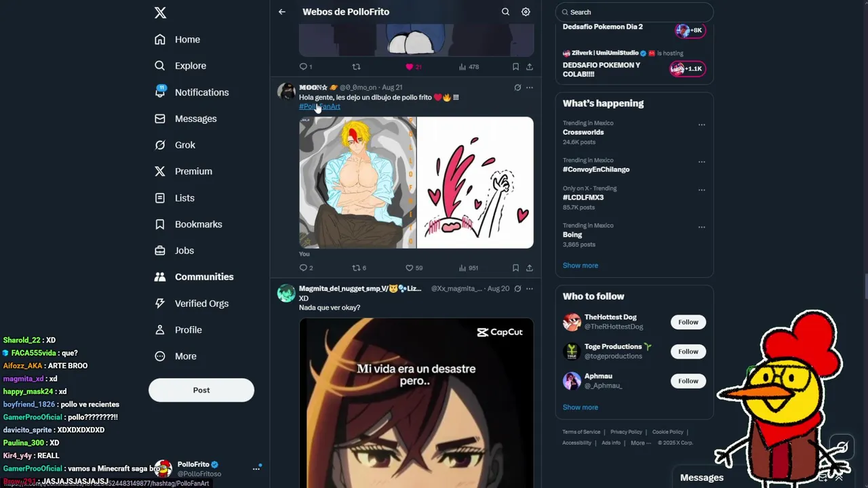Open more options on the Crossworlds trend
The width and height of the screenshot is (868, 488).
[x=702, y=125]
